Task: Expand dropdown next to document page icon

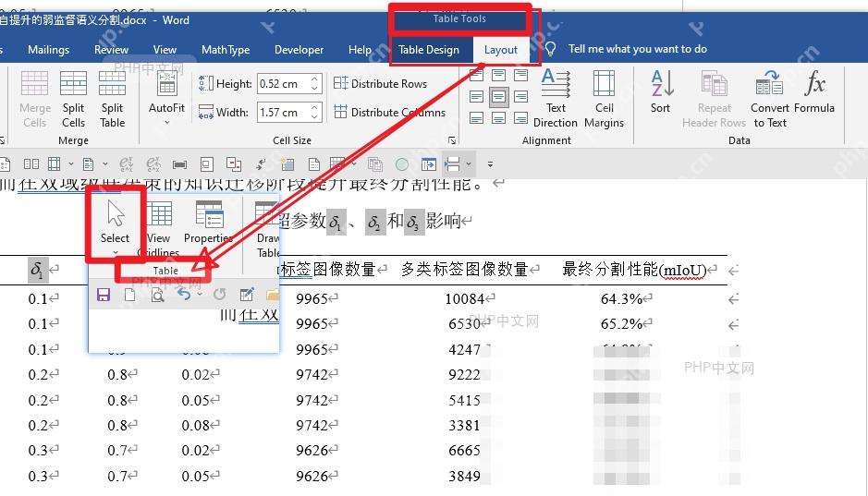Action: (x=105, y=164)
